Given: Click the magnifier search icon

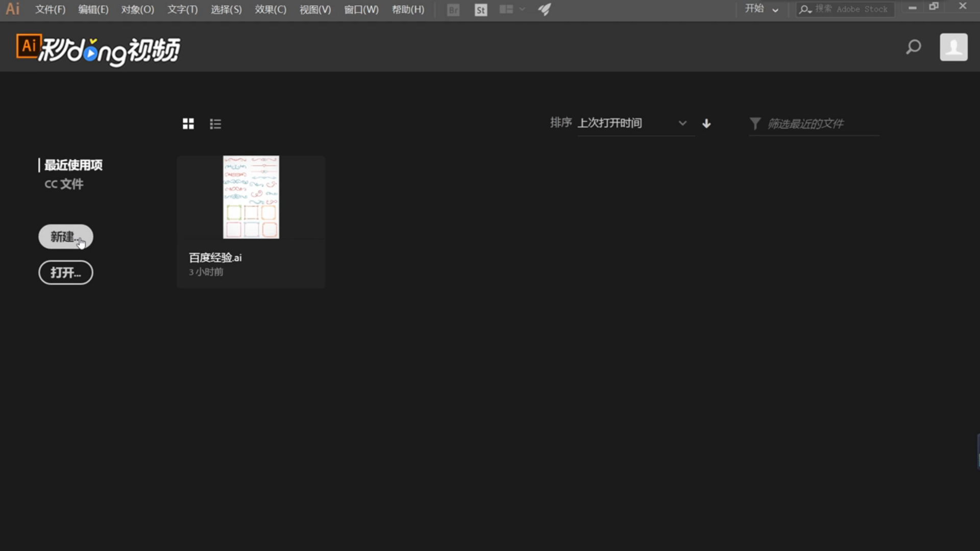Looking at the screenshot, I should coord(913,47).
